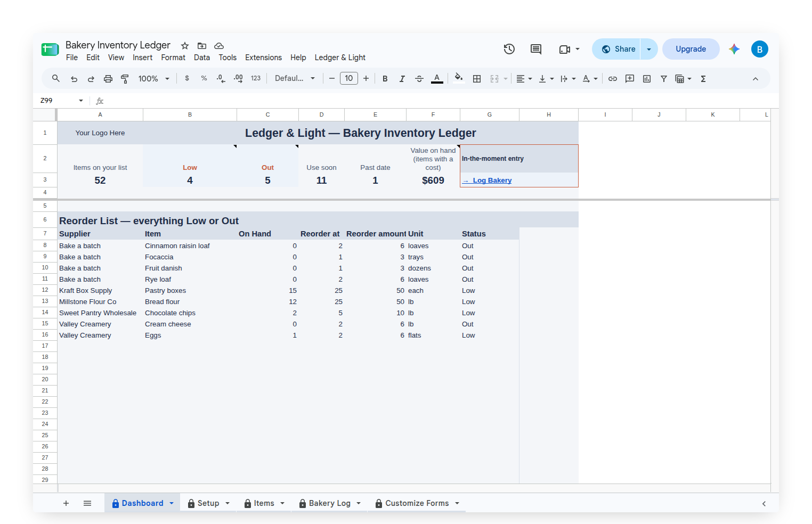Insert a chart
Viewport: 812px width, 524px height.
point(647,79)
